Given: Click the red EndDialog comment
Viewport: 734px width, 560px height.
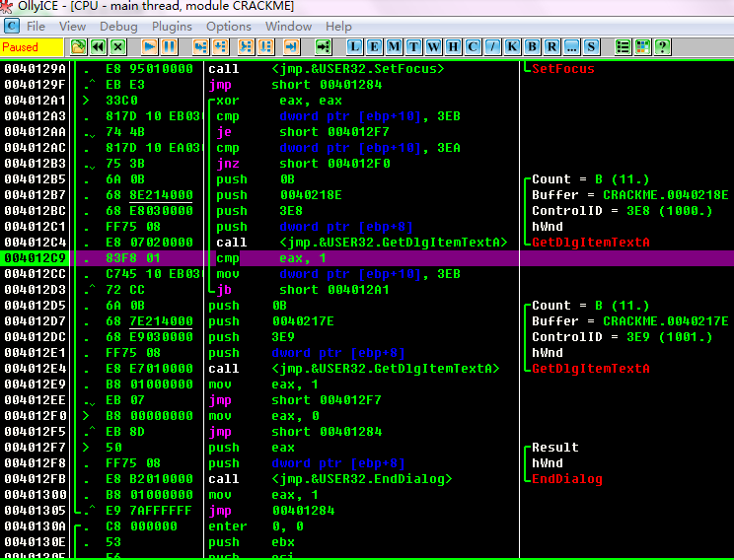Looking at the screenshot, I should pyautogui.click(x=567, y=478).
